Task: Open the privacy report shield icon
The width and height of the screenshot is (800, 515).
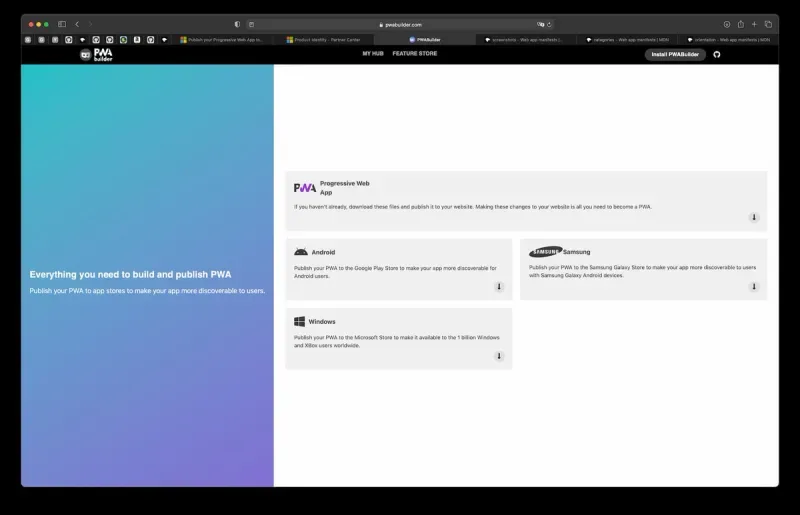Action: [237, 24]
